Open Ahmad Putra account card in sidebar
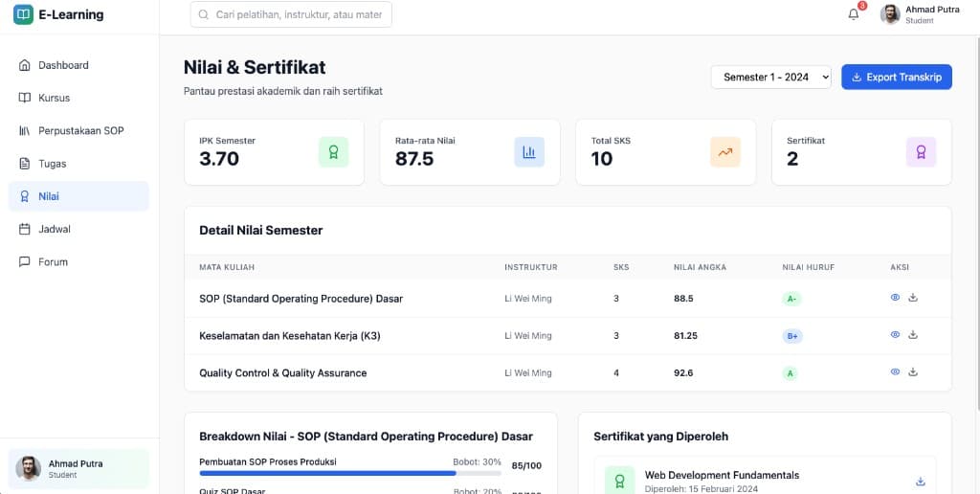 (78, 468)
